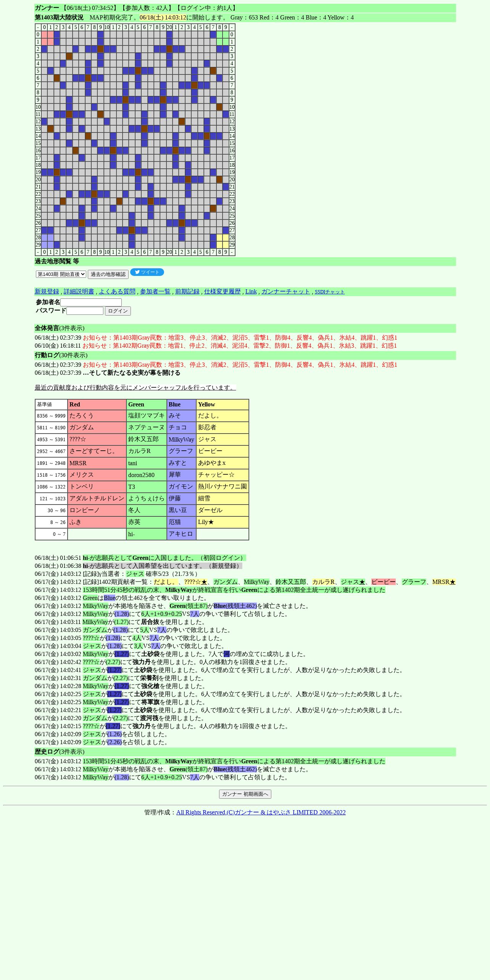
Task: Select 熱川バナナワニ園 in the Yellow column
Action: click(x=222, y=487)
